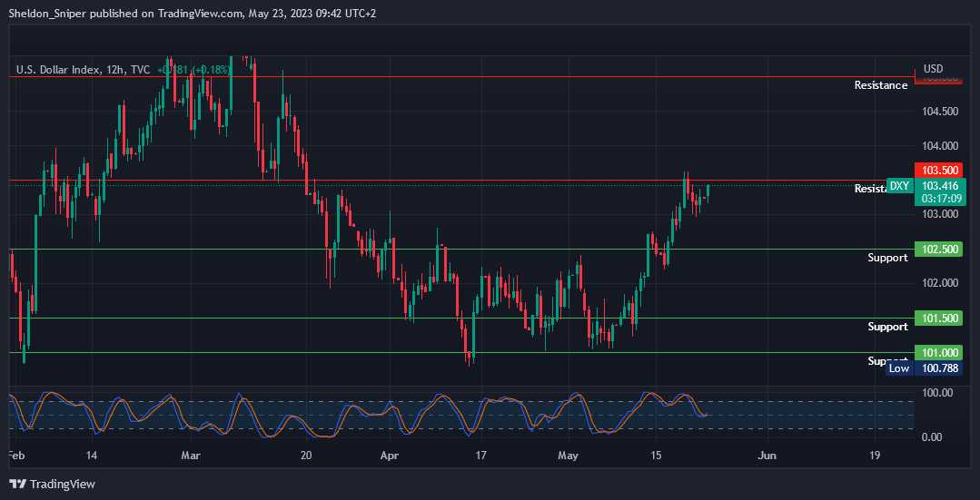Click the May date on time axis
Viewport: 980px width, 500px height.
pos(569,455)
